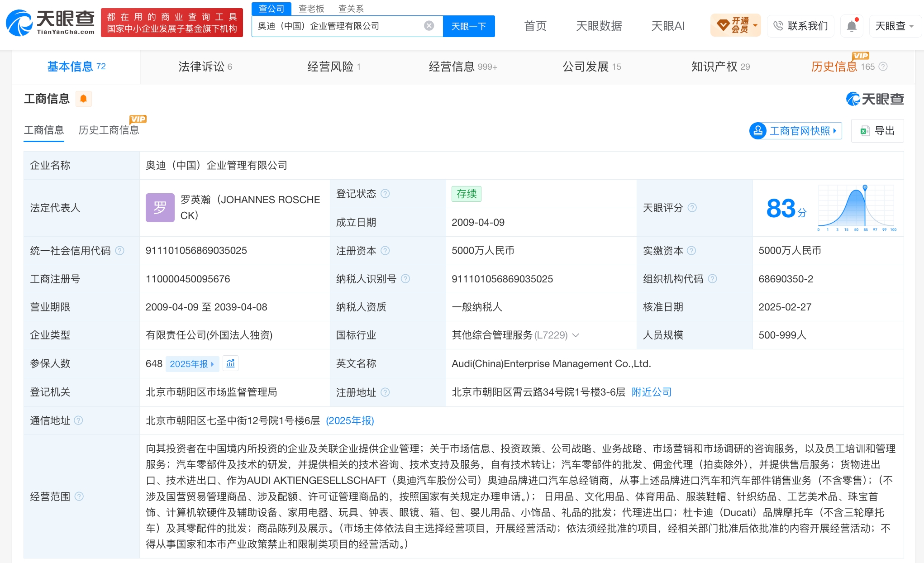Go to 首页 in top navigation

535,26
